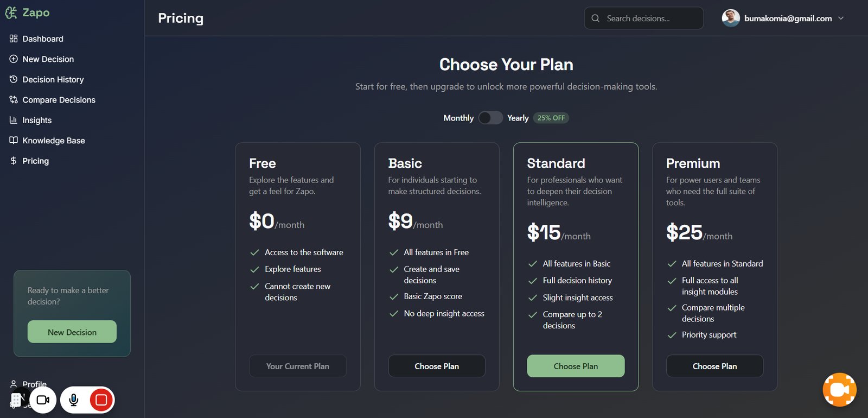
Task: Click the user profile avatar
Action: 731,18
